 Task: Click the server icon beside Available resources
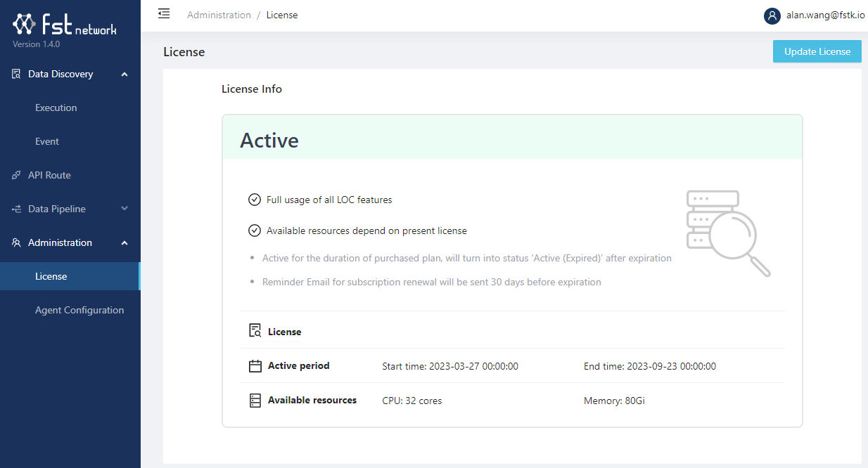[255, 401]
